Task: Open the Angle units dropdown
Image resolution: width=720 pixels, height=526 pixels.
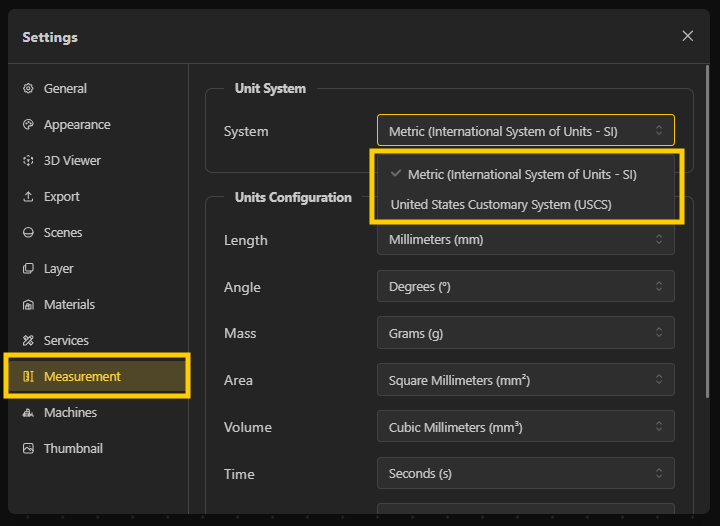Action: click(525, 287)
